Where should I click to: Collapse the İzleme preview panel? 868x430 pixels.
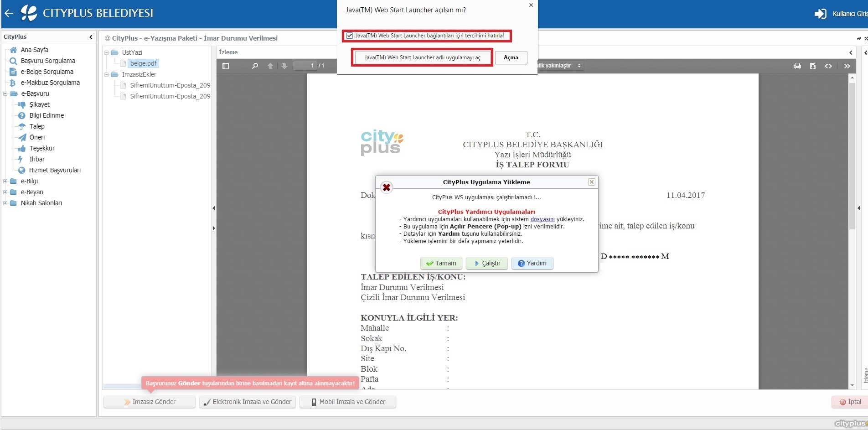[851, 52]
